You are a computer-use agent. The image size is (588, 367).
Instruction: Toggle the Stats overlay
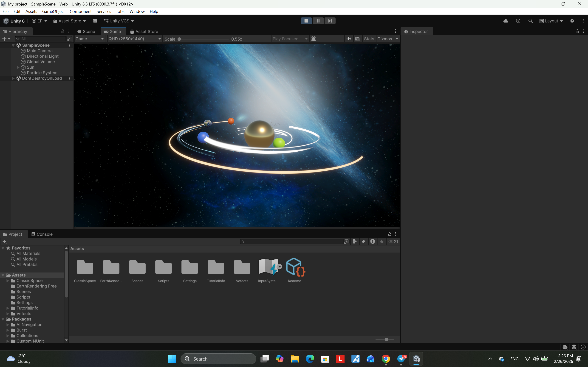click(x=369, y=39)
